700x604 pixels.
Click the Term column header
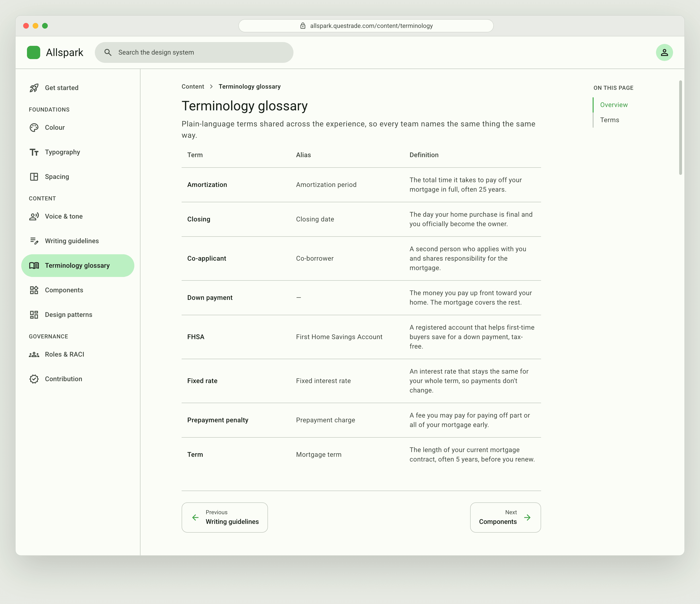tap(195, 155)
